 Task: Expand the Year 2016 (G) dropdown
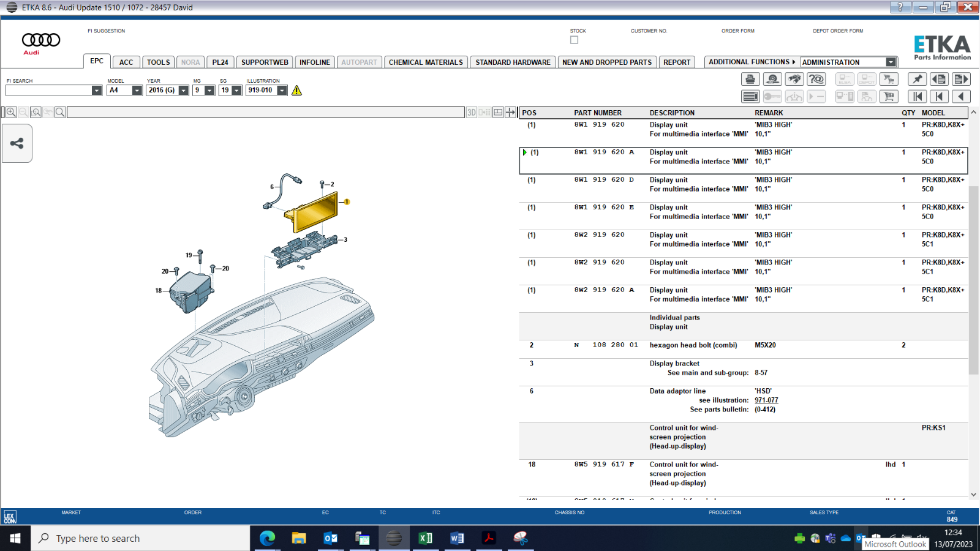coord(183,91)
